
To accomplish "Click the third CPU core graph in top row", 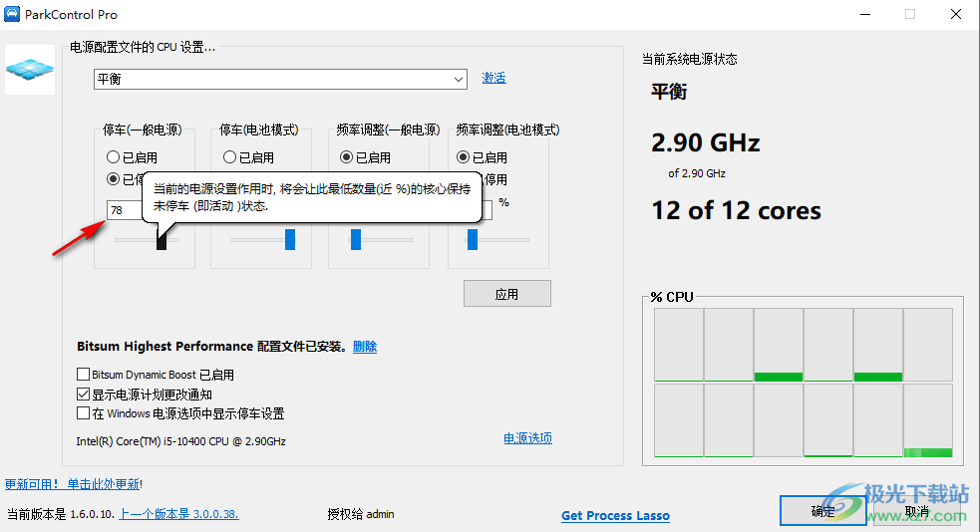I will pos(779,345).
